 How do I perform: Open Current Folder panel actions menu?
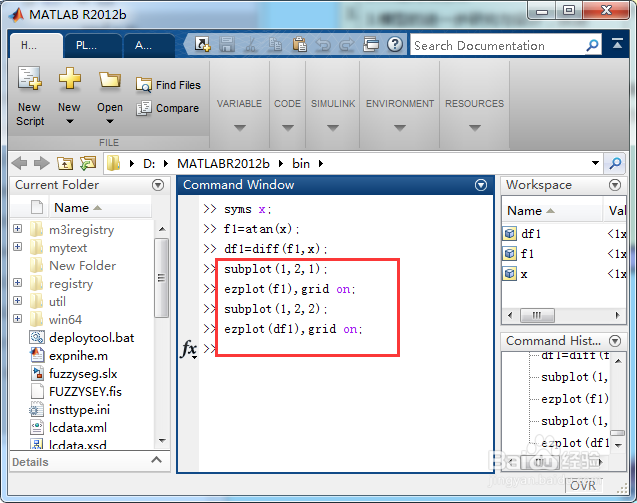click(x=158, y=185)
